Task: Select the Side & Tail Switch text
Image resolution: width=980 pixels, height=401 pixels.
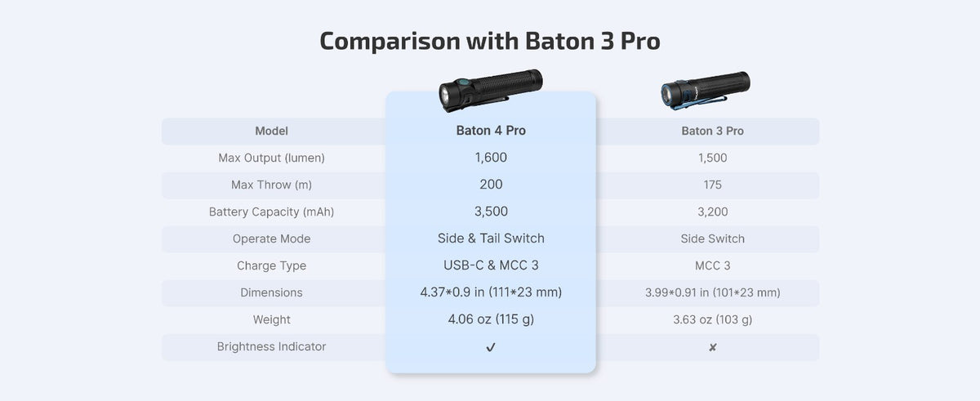Action: coord(491,238)
